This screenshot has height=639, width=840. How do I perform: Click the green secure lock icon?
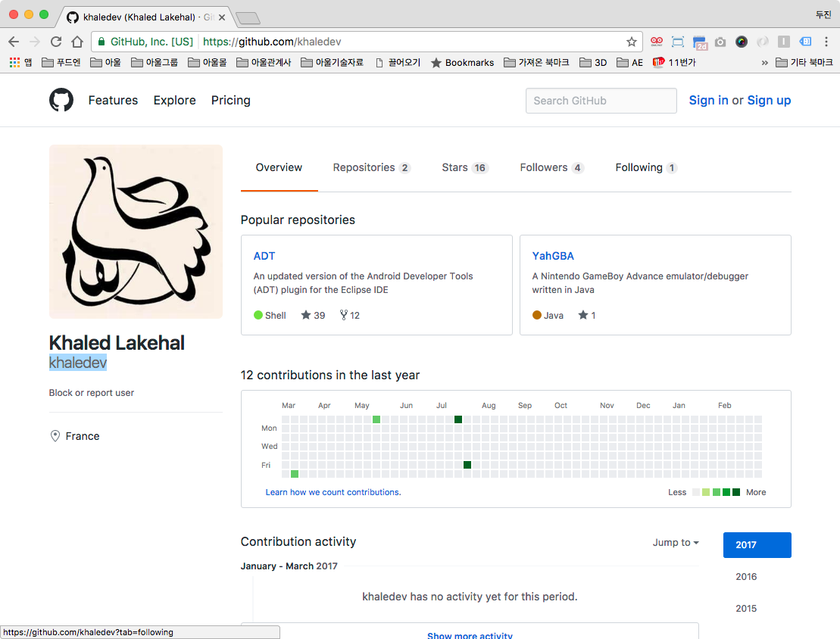tap(101, 42)
